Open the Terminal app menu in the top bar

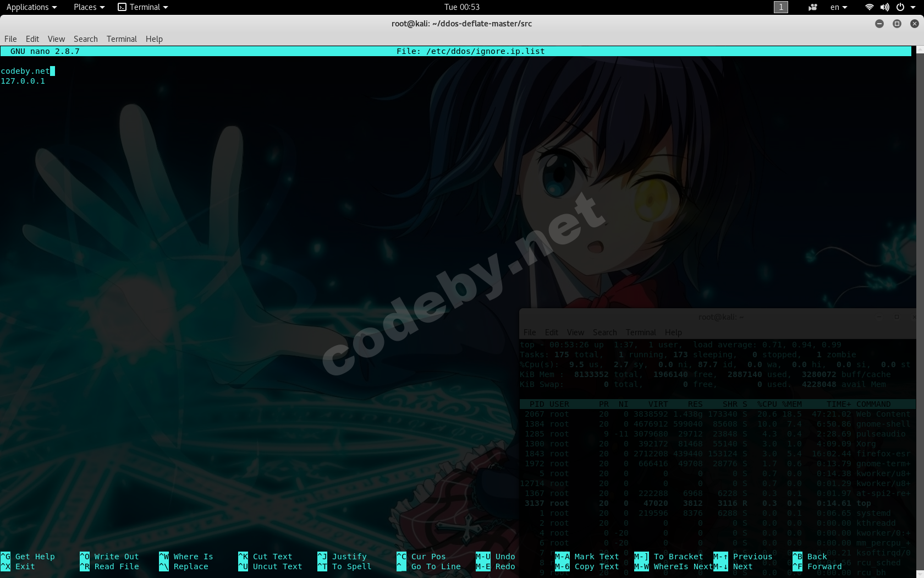(x=143, y=7)
